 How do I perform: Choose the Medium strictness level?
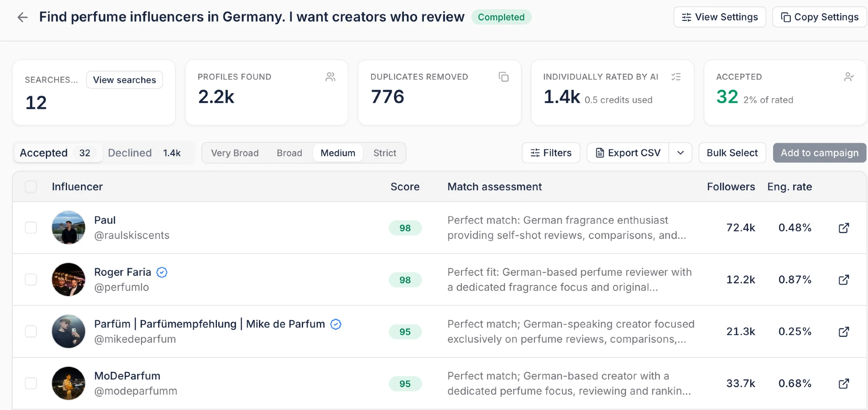(338, 153)
